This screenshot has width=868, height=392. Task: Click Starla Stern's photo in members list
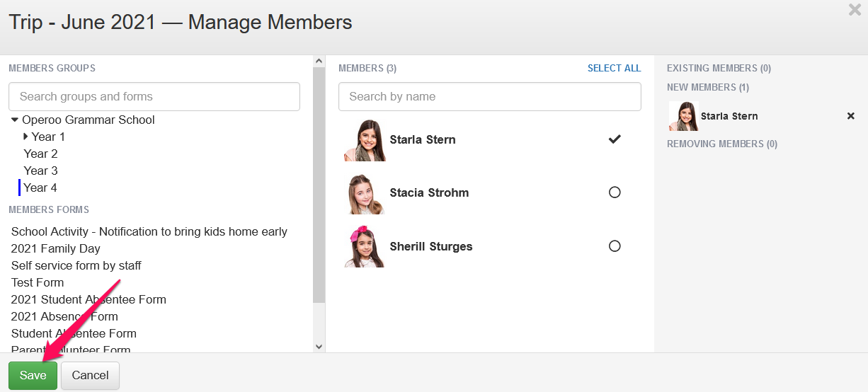coord(365,140)
